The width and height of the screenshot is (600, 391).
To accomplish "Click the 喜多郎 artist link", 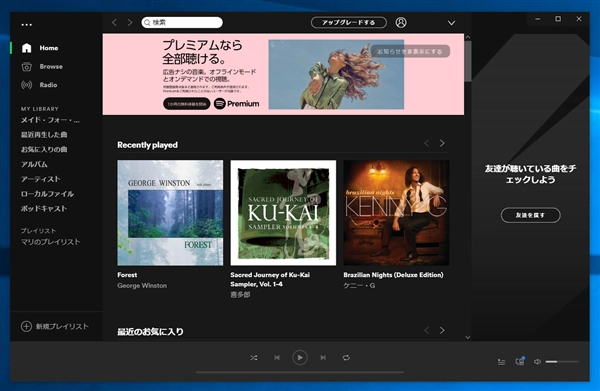I will [x=240, y=295].
